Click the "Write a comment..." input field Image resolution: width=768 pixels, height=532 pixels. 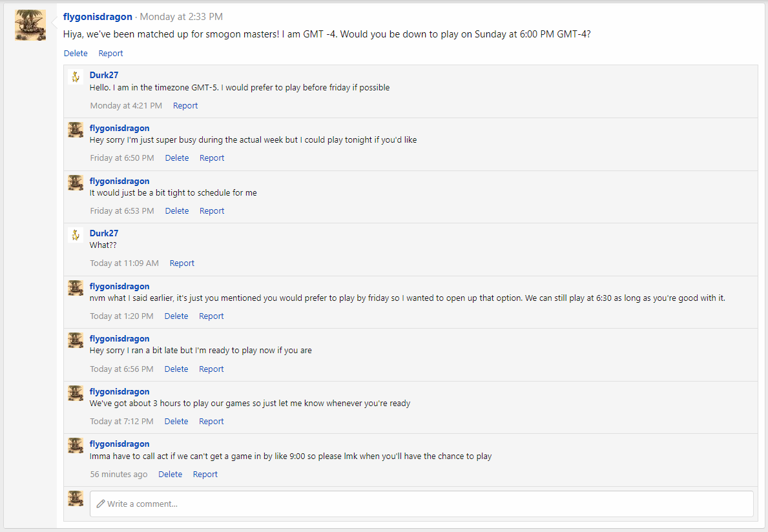pos(421,504)
